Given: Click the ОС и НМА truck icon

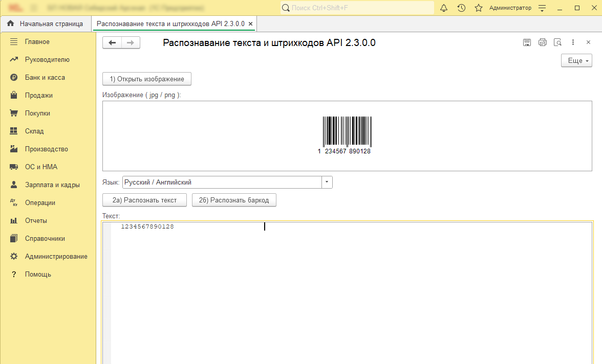Looking at the screenshot, I should 14,167.
